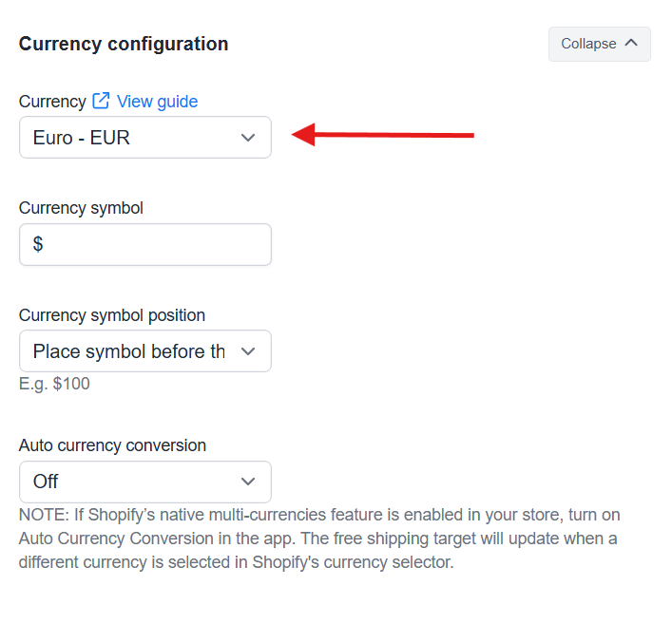Click the chevron in symbol position dropdown
This screenshot has width=672, height=624.
click(248, 351)
